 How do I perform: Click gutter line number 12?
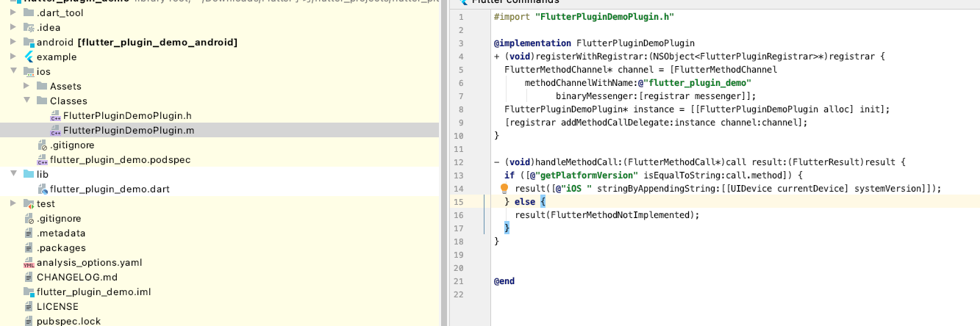click(459, 162)
